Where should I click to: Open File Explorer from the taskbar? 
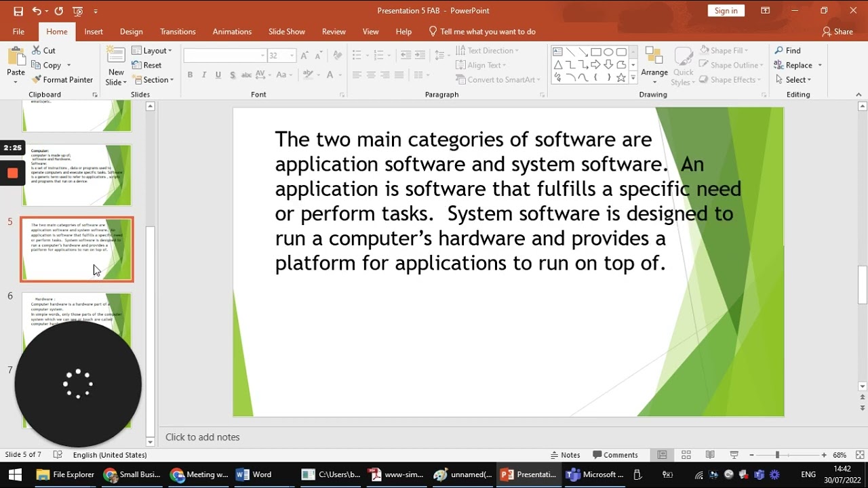(65, 474)
